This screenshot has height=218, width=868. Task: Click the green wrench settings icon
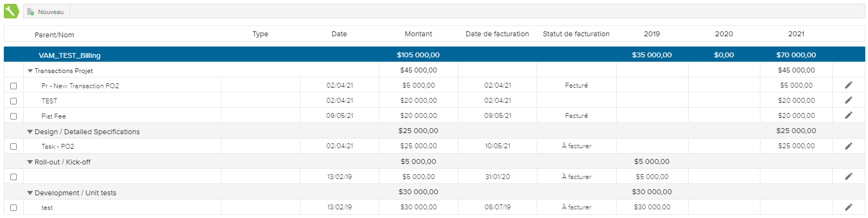coord(11,11)
